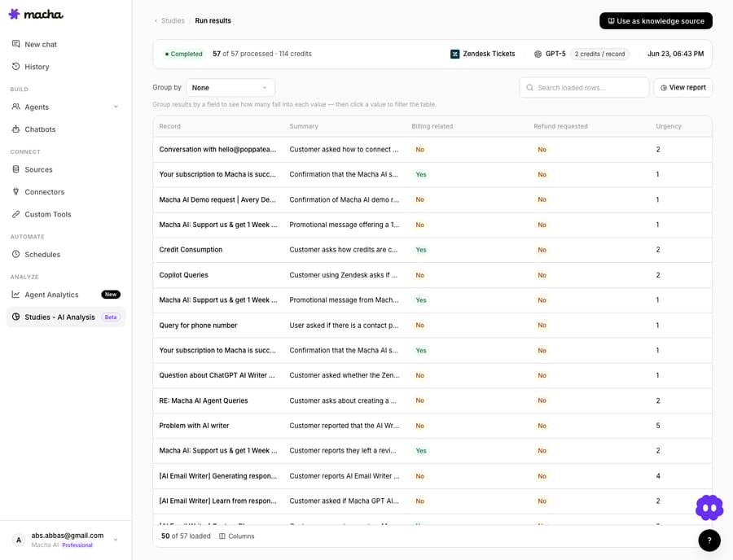
Task: Click the Completed status badge
Action: tap(184, 55)
